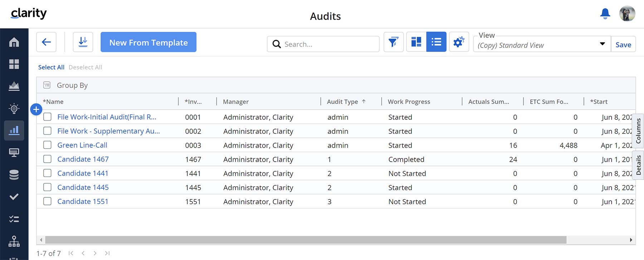This screenshot has height=260, width=644.
Task: Add a new row with plus button
Action: (x=36, y=109)
